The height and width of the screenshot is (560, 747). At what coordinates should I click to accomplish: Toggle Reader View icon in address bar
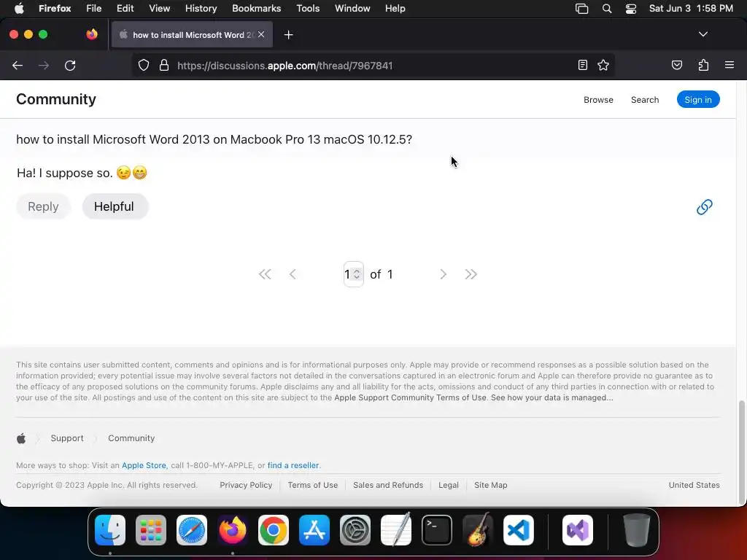click(x=582, y=65)
